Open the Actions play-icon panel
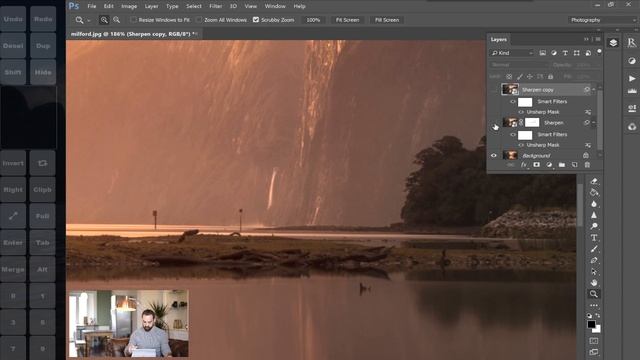640x360 pixels. 632,78
